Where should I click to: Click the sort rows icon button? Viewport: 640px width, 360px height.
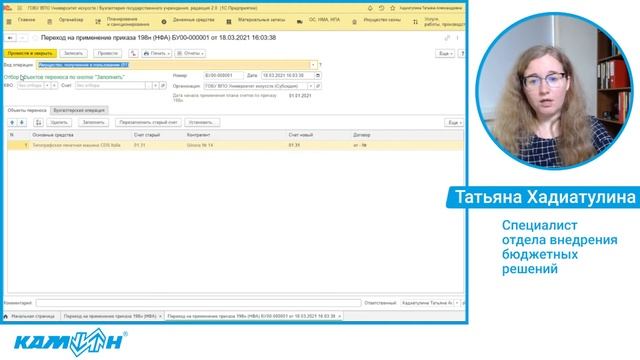(x=38, y=122)
